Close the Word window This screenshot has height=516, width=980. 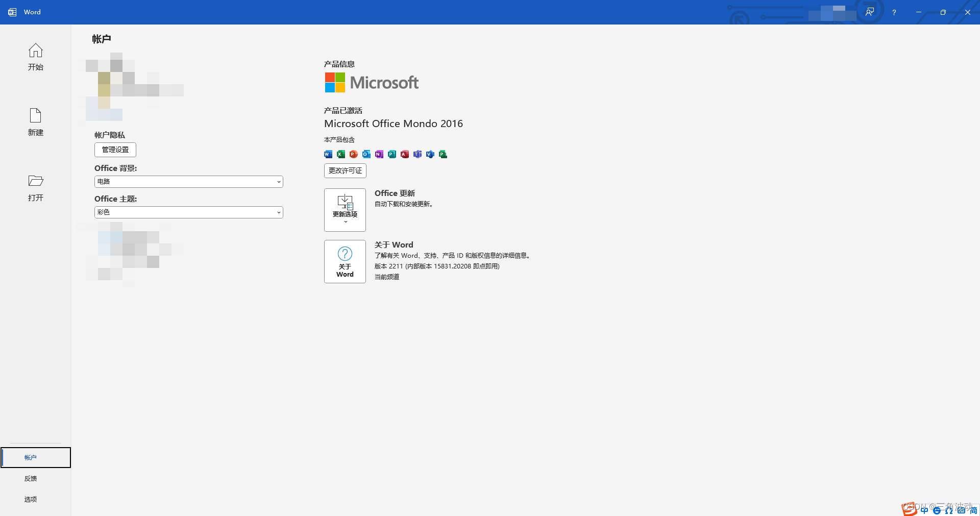tap(968, 12)
